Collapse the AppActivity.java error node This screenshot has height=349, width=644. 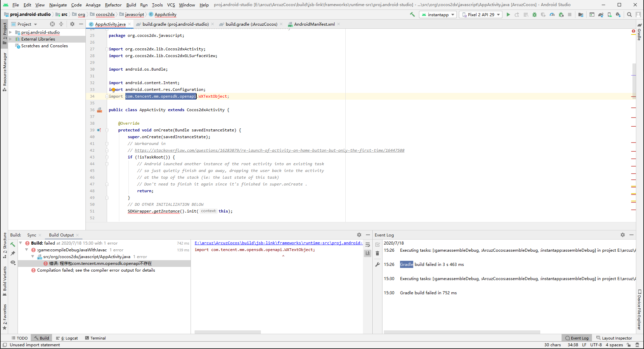pyautogui.click(x=33, y=256)
